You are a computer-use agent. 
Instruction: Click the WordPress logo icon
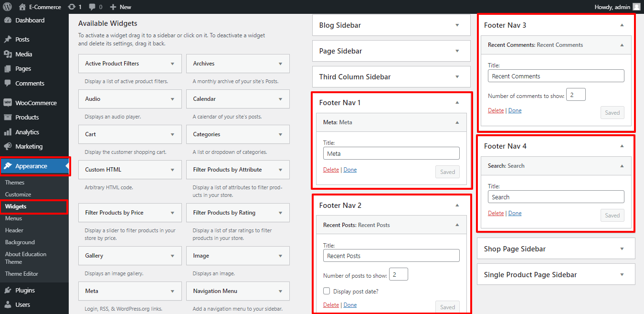[7, 7]
